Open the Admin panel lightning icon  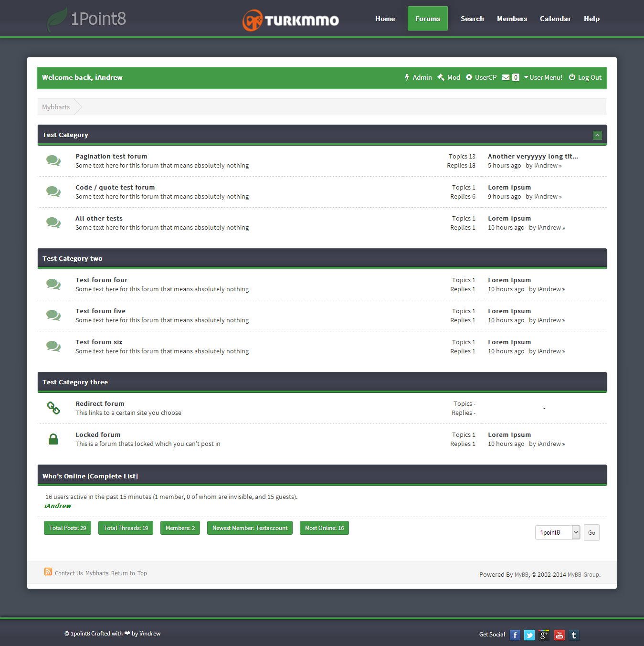pos(407,77)
